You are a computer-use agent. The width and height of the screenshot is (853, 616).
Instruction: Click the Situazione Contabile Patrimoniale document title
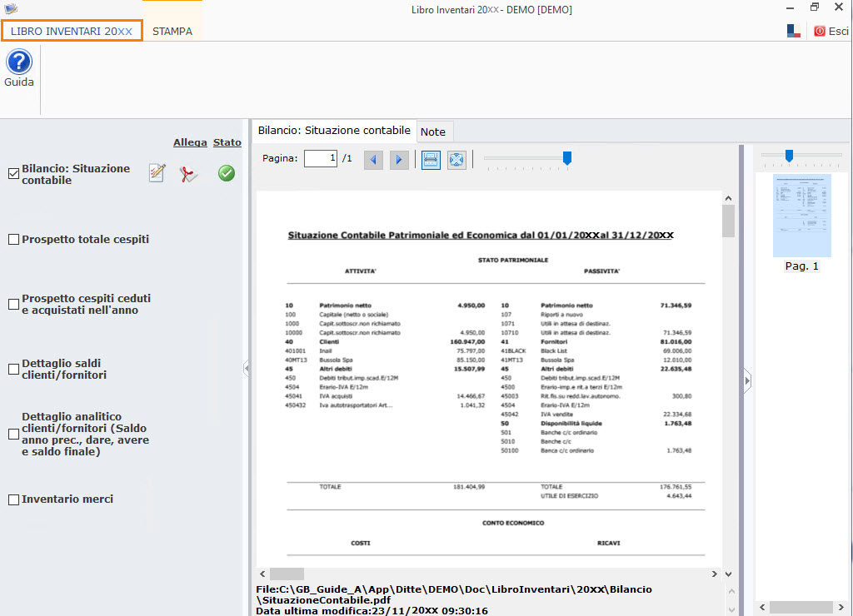[481, 236]
